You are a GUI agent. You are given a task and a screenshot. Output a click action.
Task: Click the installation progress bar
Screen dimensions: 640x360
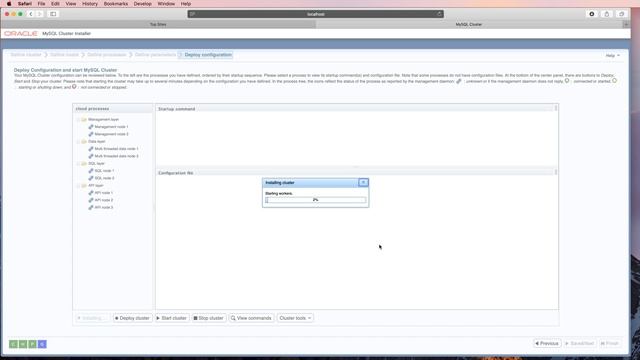(316, 200)
